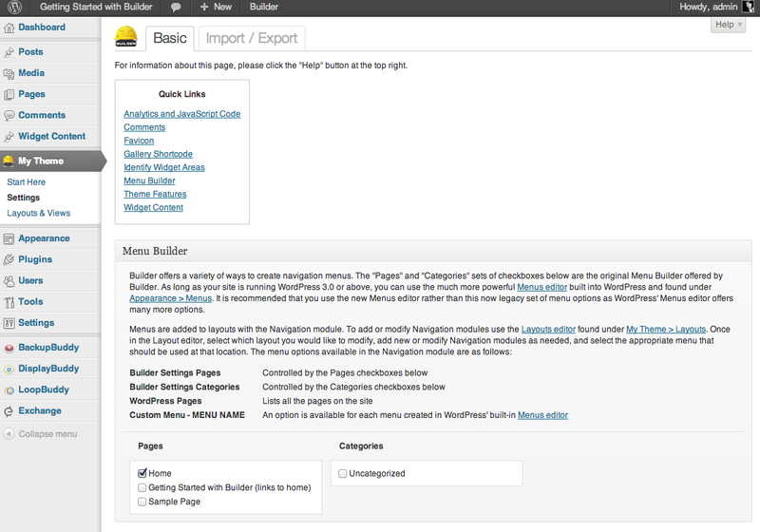Open the Getting Started with Builder site link
The image size is (760, 532).
coord(96,7)
